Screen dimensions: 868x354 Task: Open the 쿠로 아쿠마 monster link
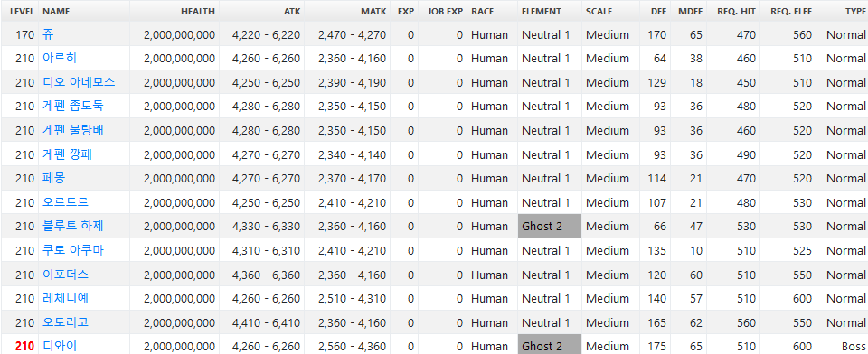tap(72, 250)
